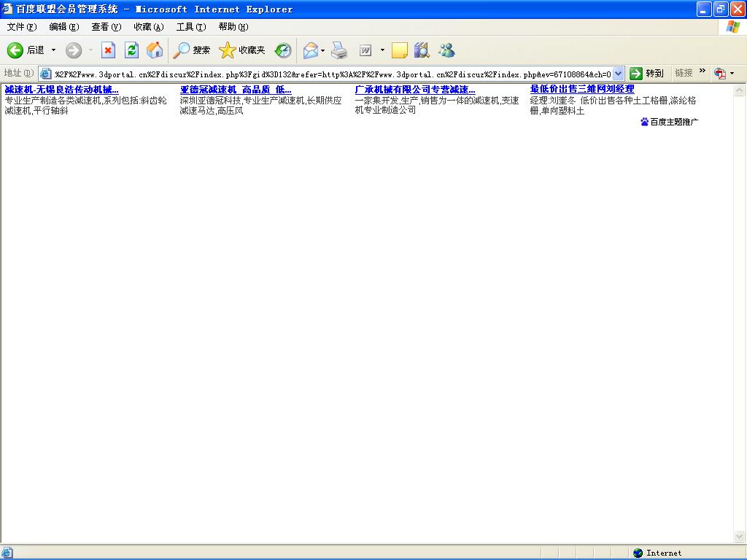The height and width of the screenshot is (560, 747).
Task: Expand the Edit-with dropdown arrow
Action: pyautogui.click(x=382, y=50)
